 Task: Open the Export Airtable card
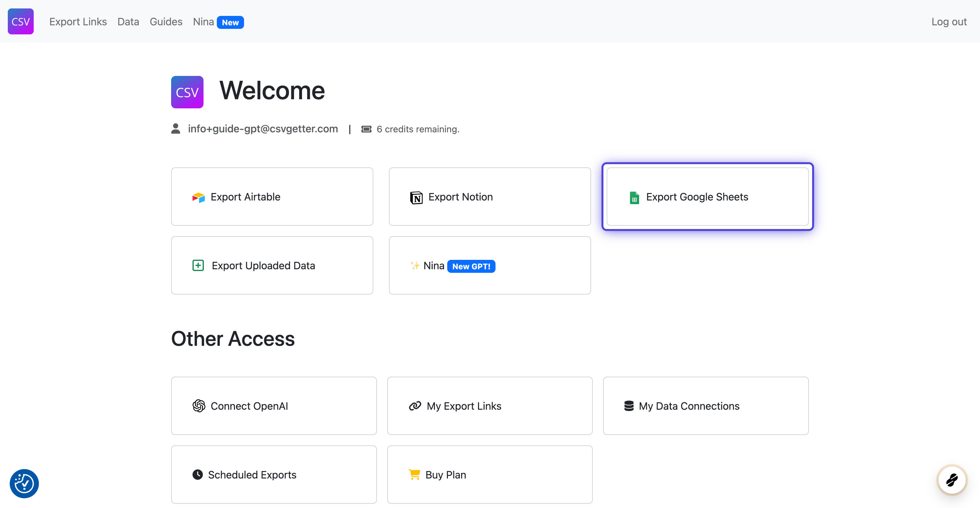coord(272,197)
